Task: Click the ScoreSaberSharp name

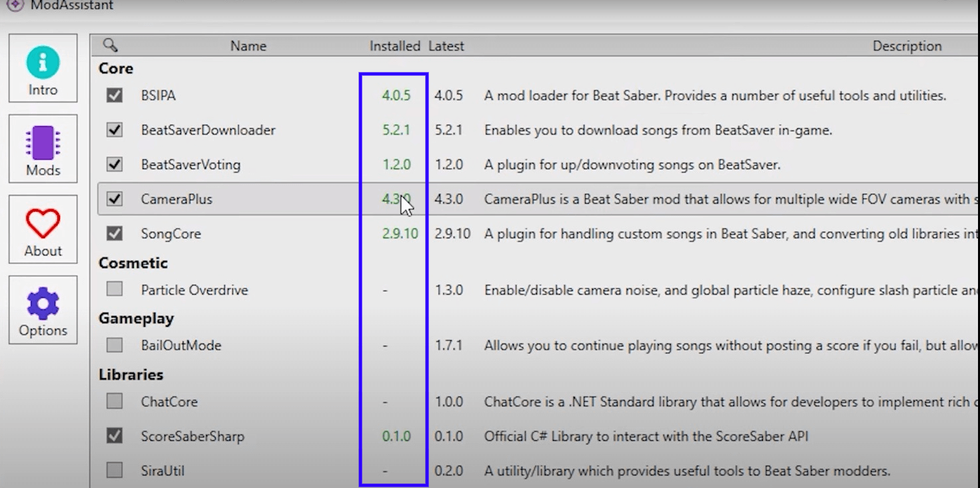Action: pyautogui.click(x=193, y=437)
